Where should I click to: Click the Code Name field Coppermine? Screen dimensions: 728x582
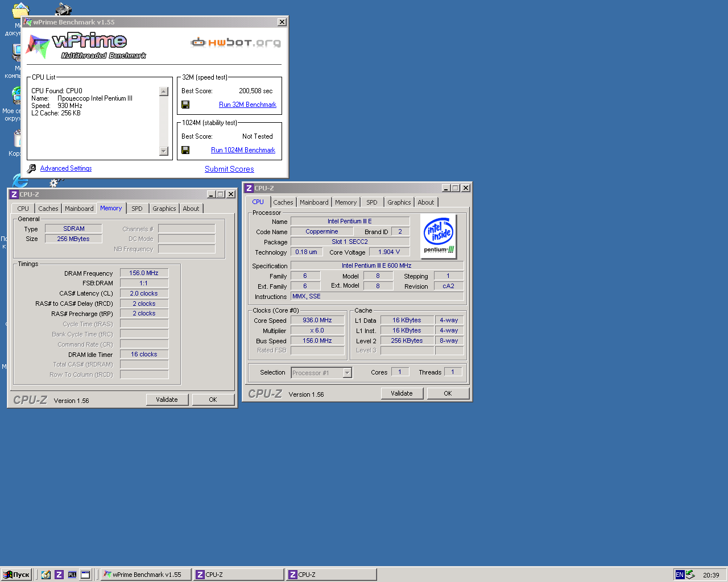322,231
